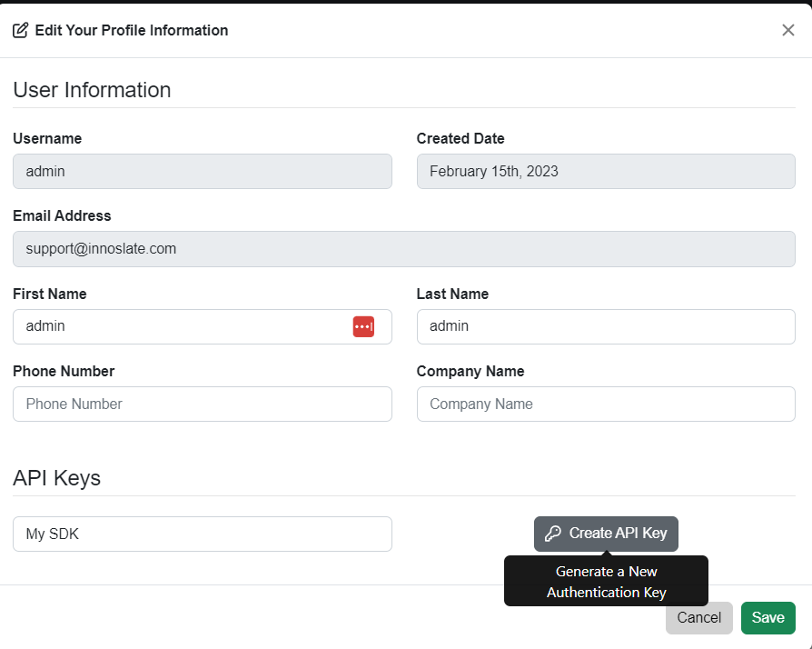
Task: Click the edit pencil icon beside dialog title
Action: (x=20, y=29)
